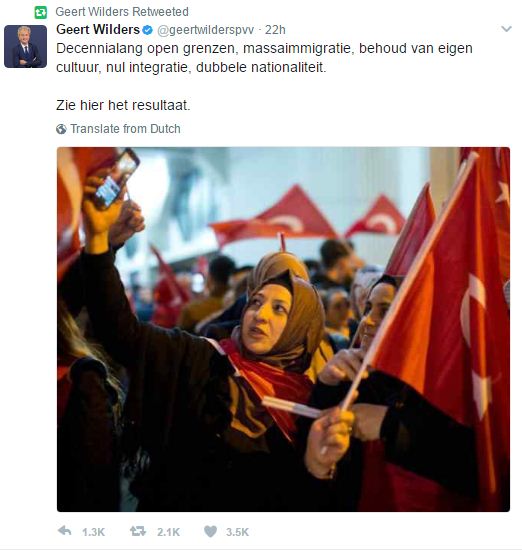Image resolution: width=522 pixels, height=555 pixels.
Task: Click the green retweeted indicator icon
Action: pyautogui.click(x=41, y=13)
